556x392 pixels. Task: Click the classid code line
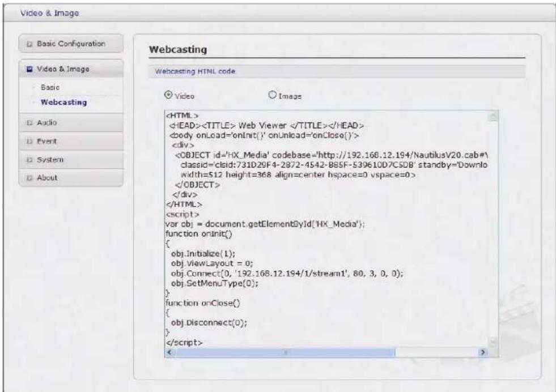click(x=334, y=165)
